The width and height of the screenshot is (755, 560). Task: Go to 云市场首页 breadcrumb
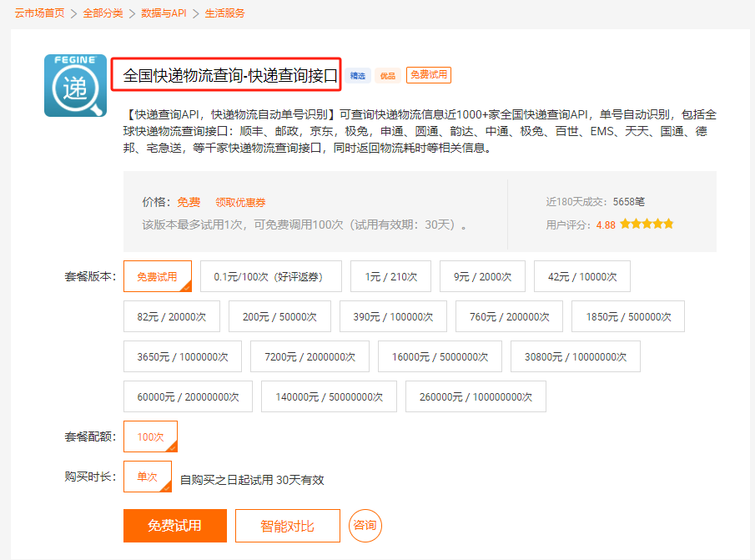[39, 13]
